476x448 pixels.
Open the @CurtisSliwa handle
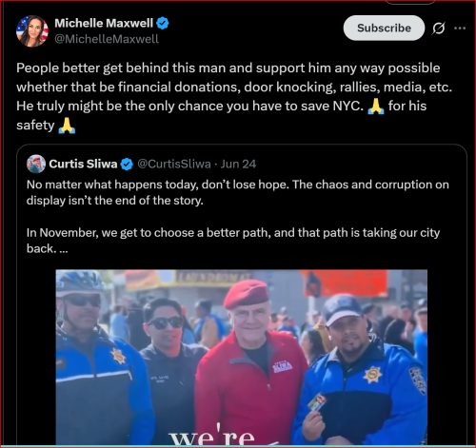click(x=174, y=164)
